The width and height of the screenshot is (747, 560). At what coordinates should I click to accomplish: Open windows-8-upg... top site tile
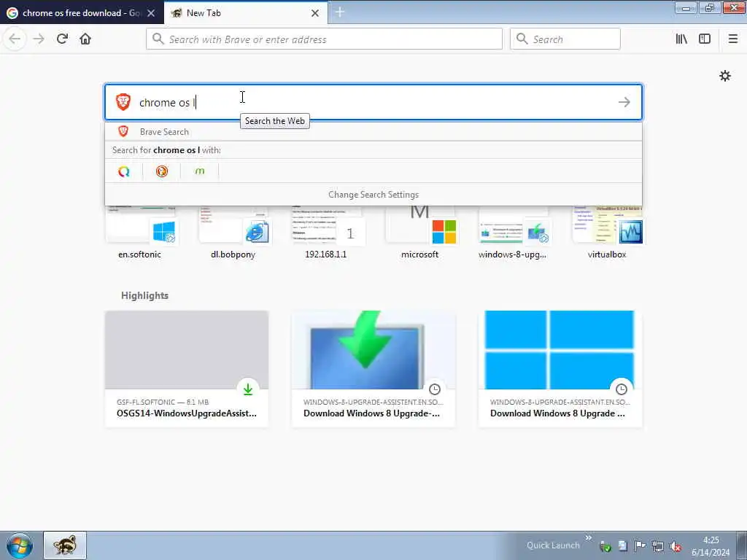tap(513, 232)
